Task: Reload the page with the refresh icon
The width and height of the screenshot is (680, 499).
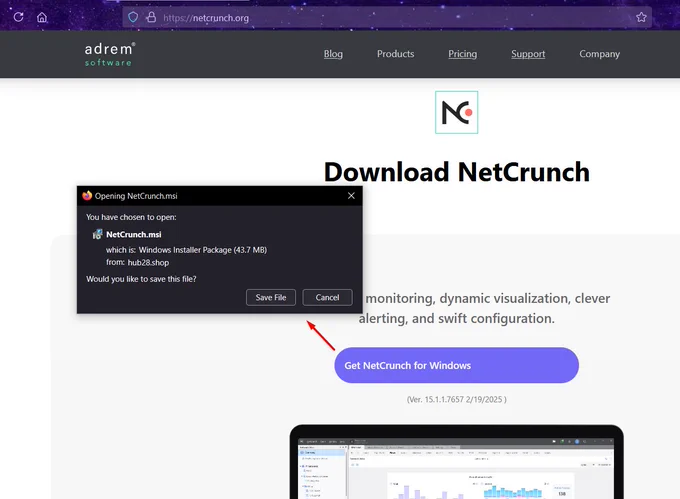Action: (19, 17)
